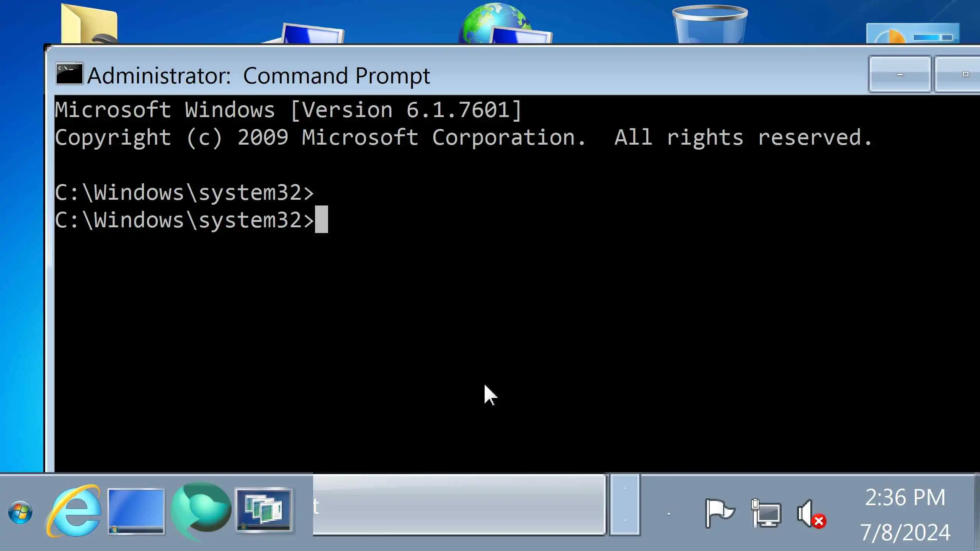Click the Switch Between Windows icon
This screenshot has height=551, width=980.
(x=263, y=510)
